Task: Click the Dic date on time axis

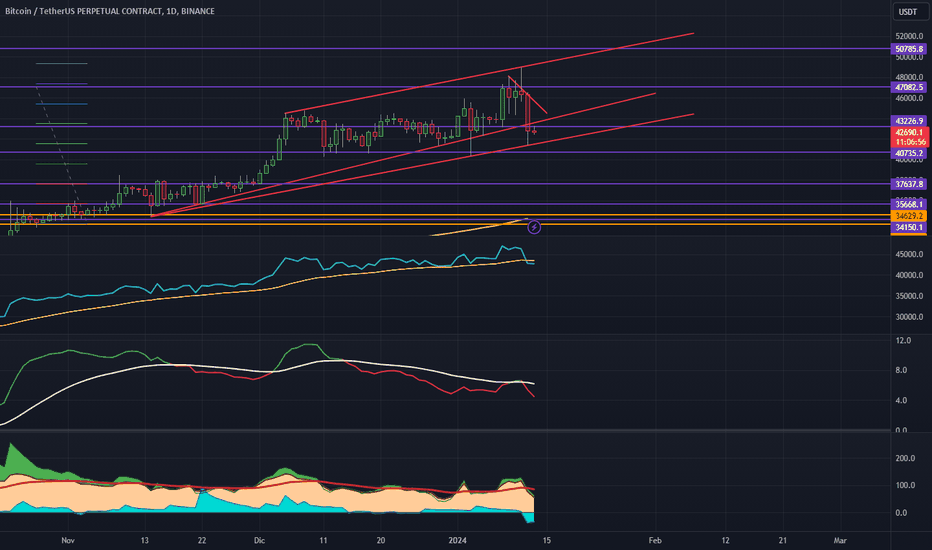Action: point(259,540)
